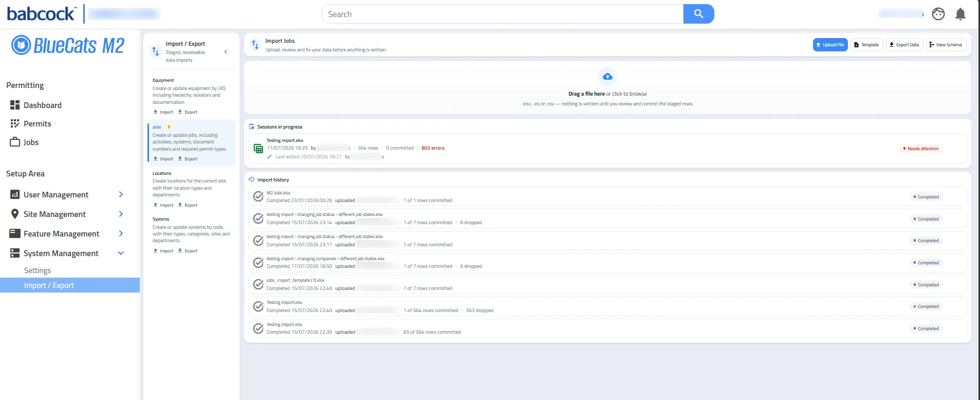This screenshot has width=980, height=400.
Task: Click the babcock logo
Action: click(x=41, y=14)
